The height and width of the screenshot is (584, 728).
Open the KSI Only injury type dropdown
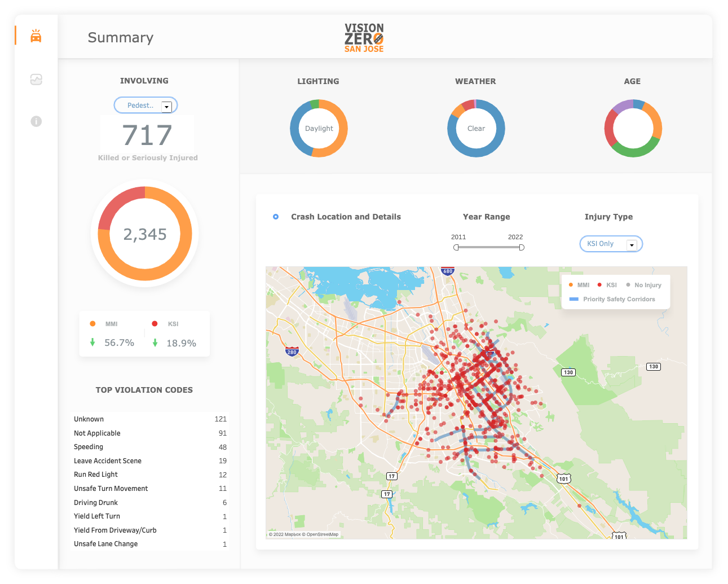[x=611, y=244]
